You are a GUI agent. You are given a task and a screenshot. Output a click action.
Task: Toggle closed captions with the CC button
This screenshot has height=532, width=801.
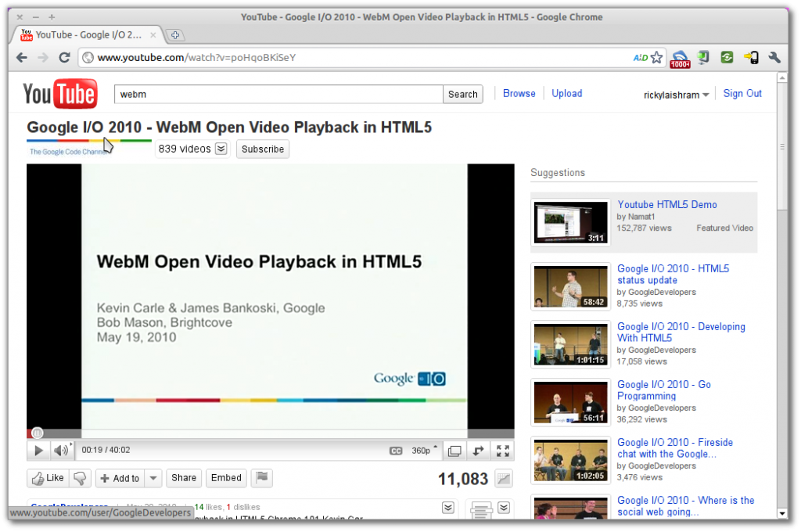[x=396, y=451]
